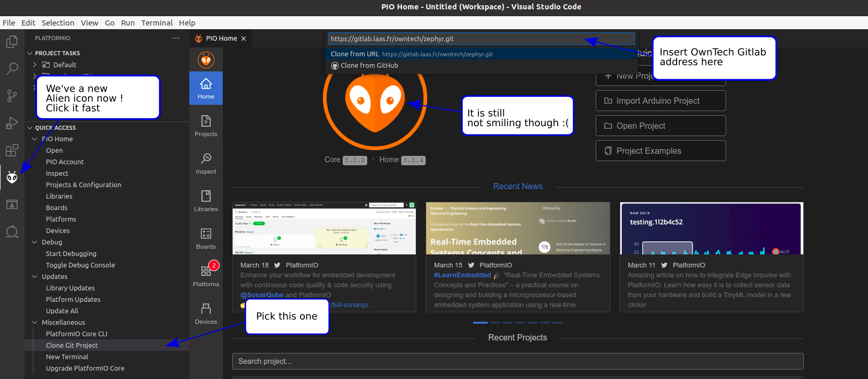Collapse the PIO Home tree group
Viewport: 868px width, 379px height.
tap(35, 139)
